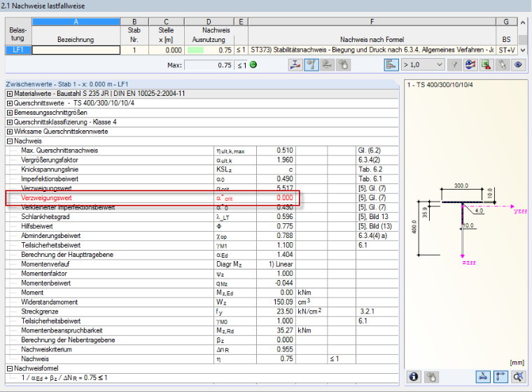Toggle the dimensions display button under preview
The height and width of the screenshot is (392, 532).
(x=483, y=377)
